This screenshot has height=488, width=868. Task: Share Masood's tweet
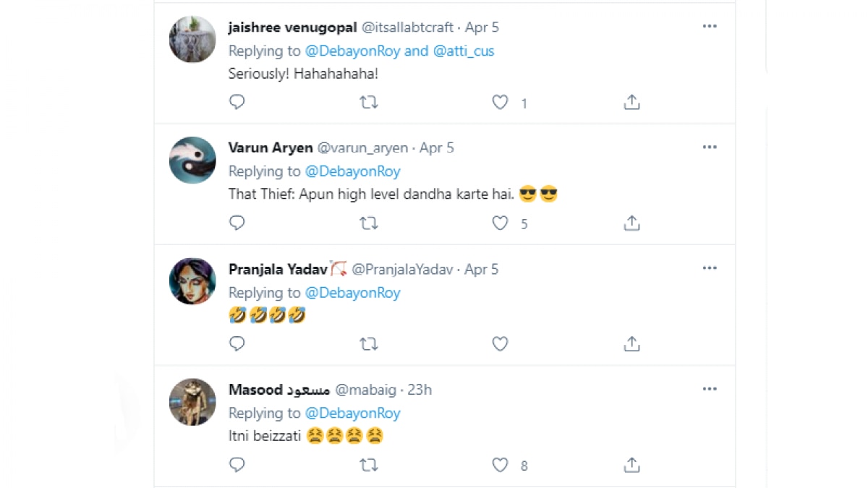[631, 465]
